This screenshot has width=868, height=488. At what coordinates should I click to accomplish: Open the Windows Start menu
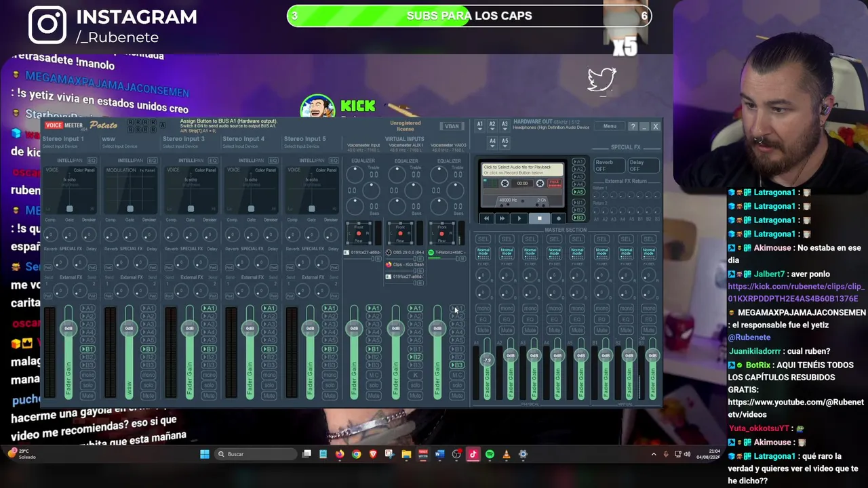[x=205, y=454]
